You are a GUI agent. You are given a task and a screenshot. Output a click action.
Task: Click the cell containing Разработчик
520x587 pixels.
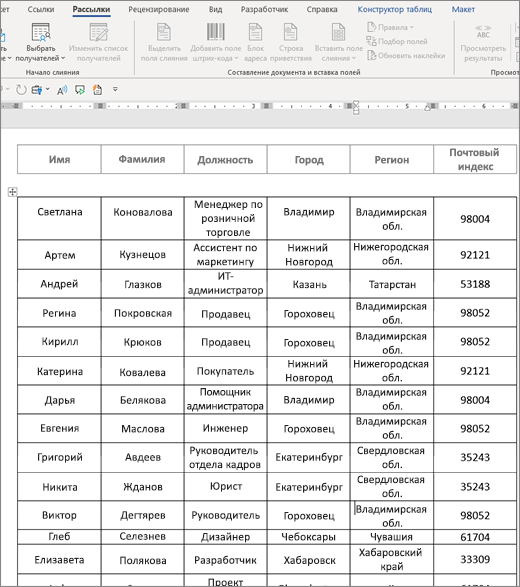(x=225, y=559)
